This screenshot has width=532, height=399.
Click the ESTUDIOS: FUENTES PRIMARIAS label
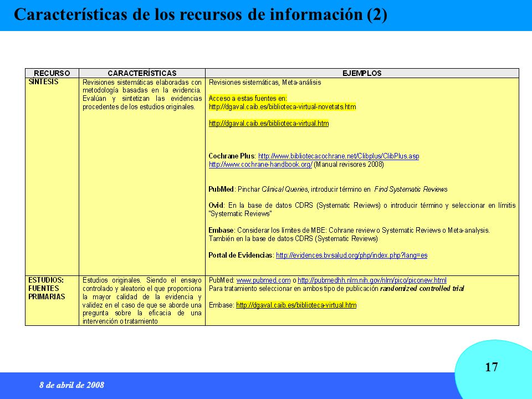pos(47,288)
